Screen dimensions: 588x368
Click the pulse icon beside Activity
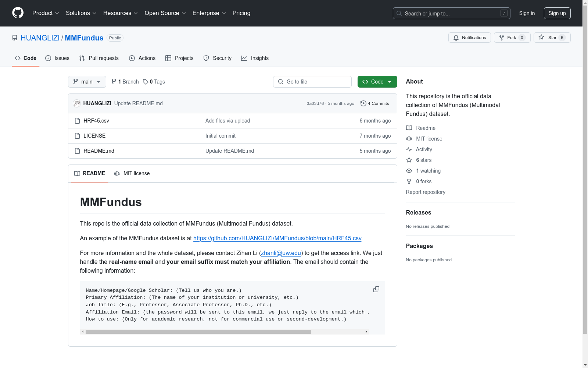409,149
